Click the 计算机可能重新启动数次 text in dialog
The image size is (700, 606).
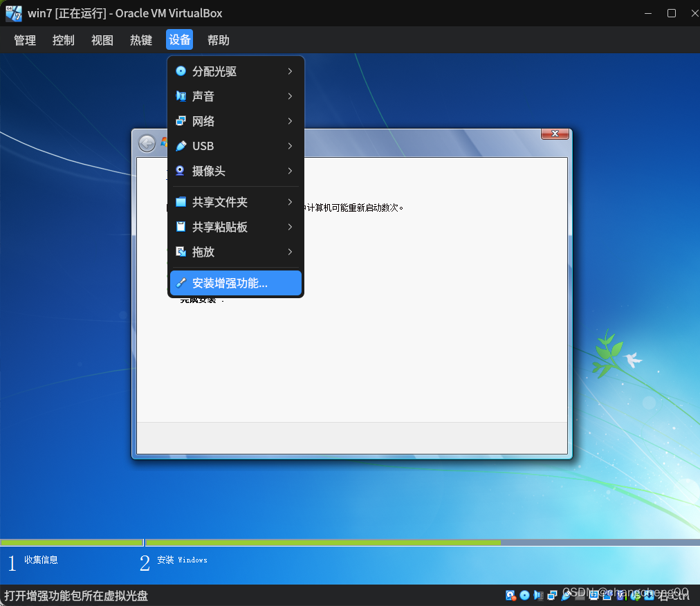tap(353, 208)
